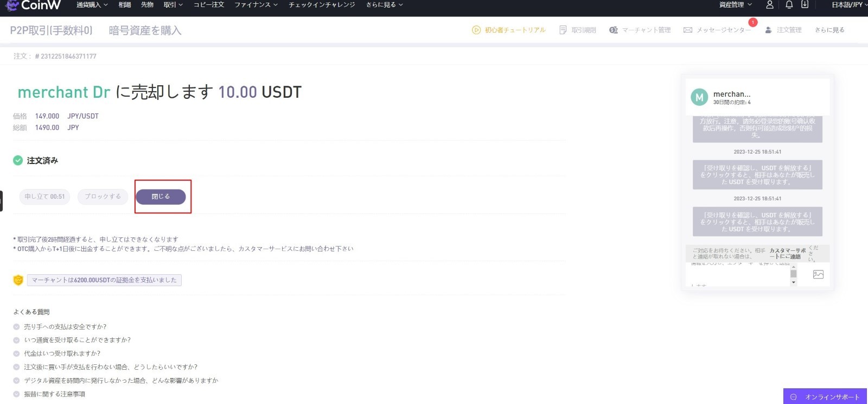Click the ブロックする button
The image size is (868, 404).
coord(103,197)
